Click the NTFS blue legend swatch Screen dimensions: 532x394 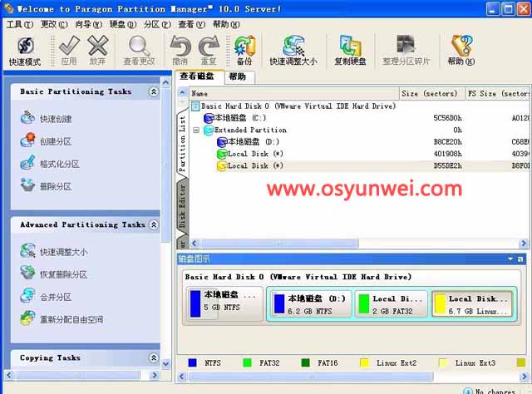192,362
